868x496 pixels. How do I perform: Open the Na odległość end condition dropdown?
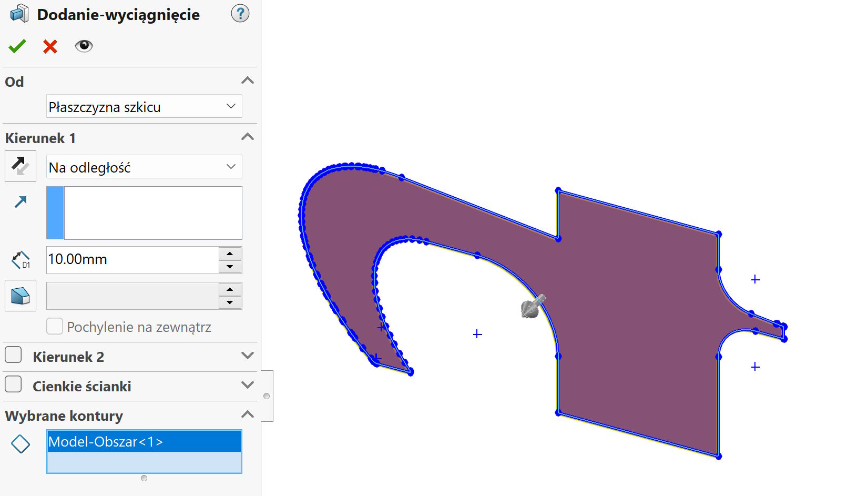click(230, 167)
